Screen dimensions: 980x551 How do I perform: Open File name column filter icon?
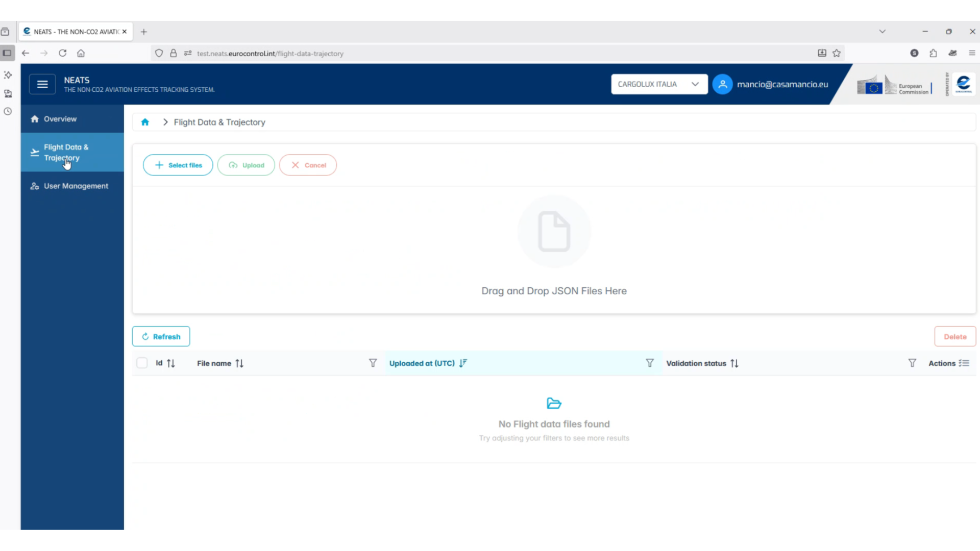[373, 363]
